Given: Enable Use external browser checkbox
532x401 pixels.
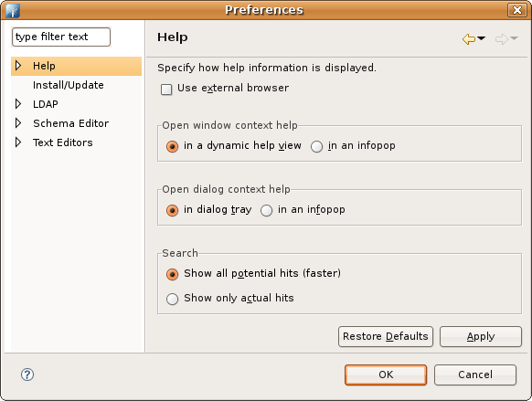Looking at the screenshot, I should tap(166, 90).
